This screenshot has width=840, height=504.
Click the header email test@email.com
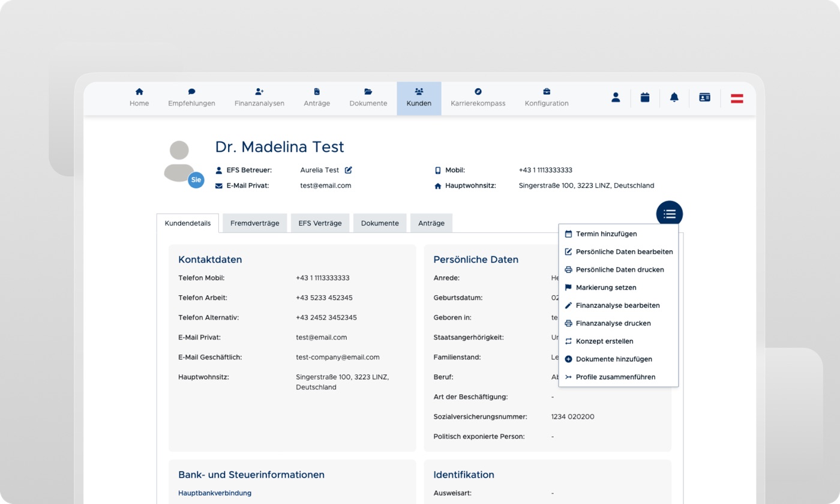coord(326,186)
